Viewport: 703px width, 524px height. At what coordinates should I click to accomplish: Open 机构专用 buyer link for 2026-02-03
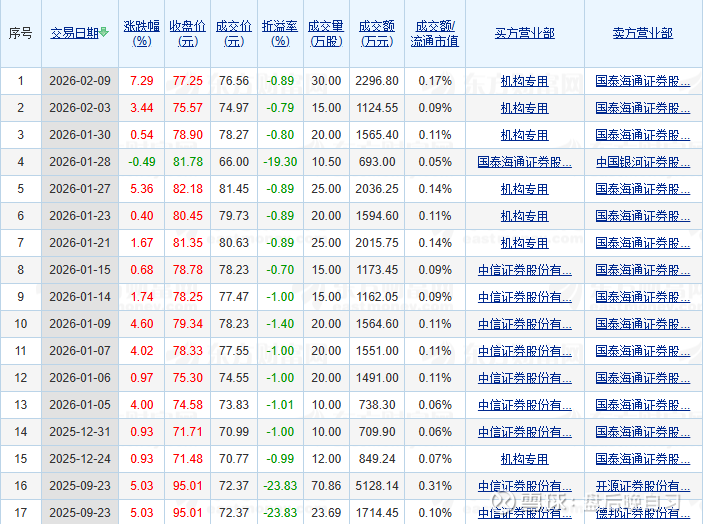coord(525,108)
